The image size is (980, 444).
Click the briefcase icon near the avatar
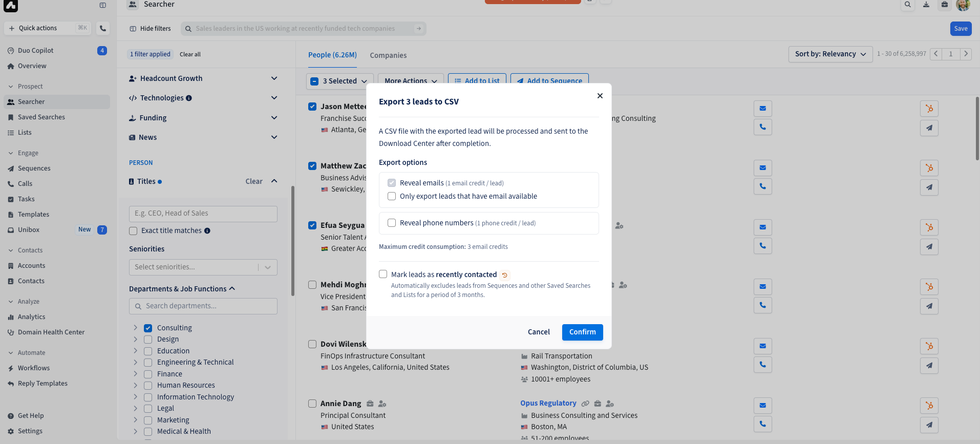[x=945, y=4]
